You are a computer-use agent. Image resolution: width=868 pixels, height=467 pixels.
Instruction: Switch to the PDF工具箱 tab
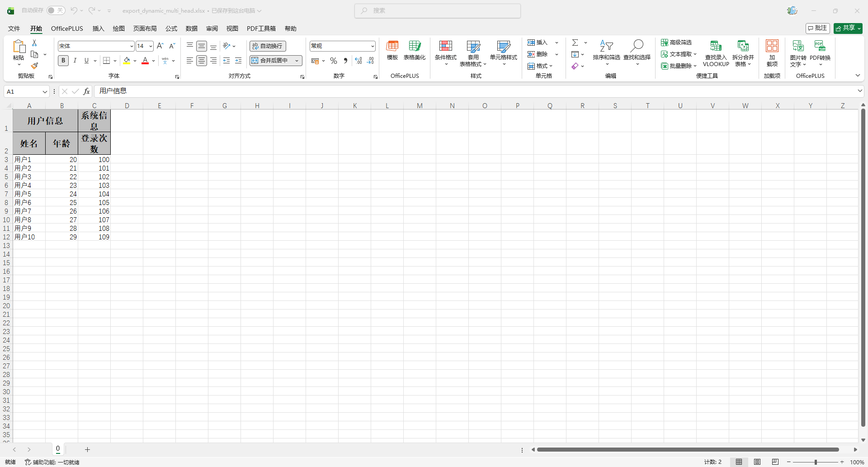click(261, 29)
